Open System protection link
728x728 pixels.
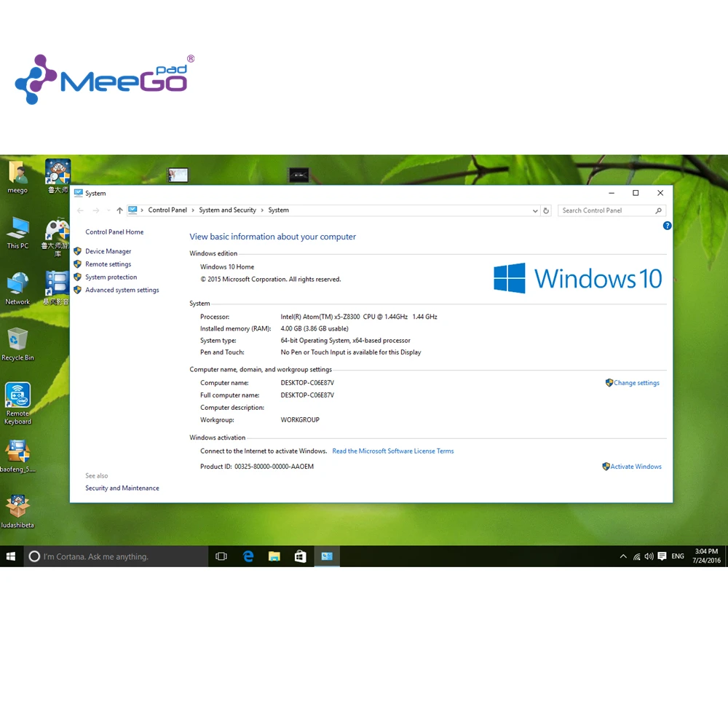coord(111,277)
